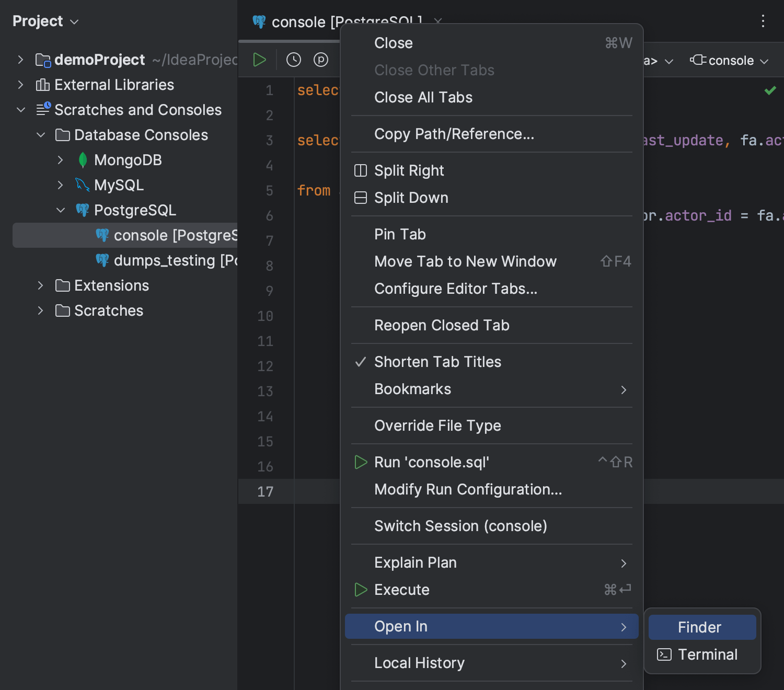Viewport: 784px width, 690px height.
Task: Collapse the Database Consoles node
Action: click(41, 135)
